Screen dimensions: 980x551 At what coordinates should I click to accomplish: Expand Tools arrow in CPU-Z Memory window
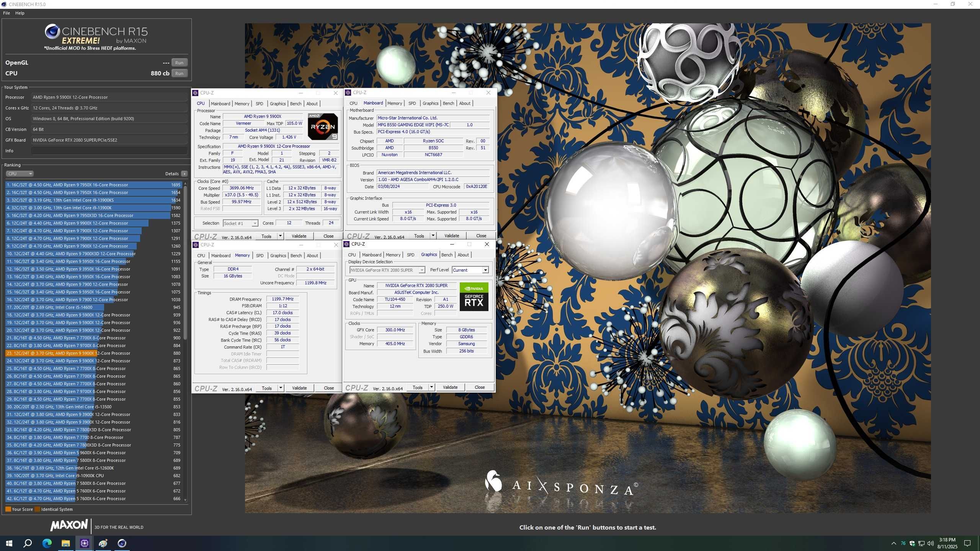tap(281, 388)
